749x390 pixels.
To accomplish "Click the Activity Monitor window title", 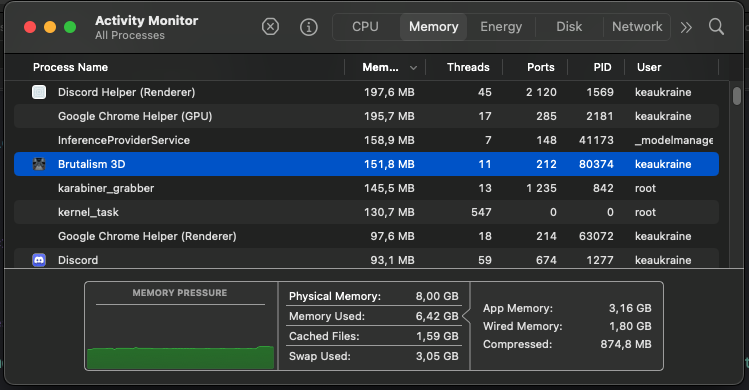I will click(x=146, y=21).
